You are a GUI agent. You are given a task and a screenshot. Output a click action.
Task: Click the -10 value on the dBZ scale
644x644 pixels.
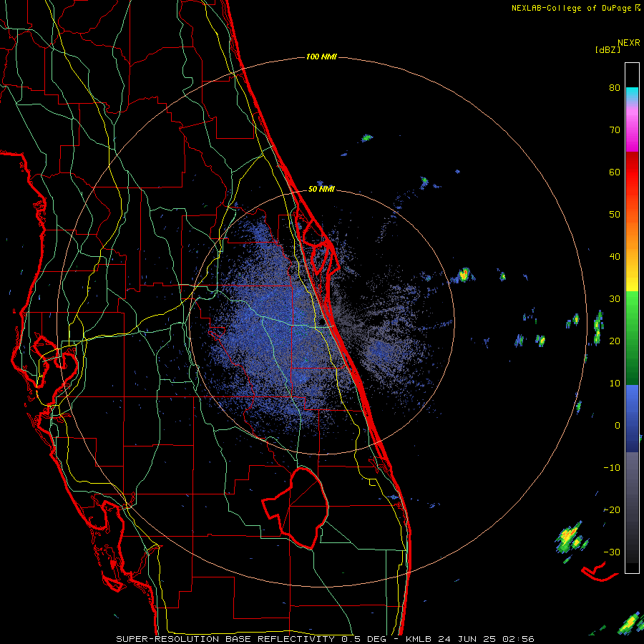pyautogui.click(x=612, y=467)
